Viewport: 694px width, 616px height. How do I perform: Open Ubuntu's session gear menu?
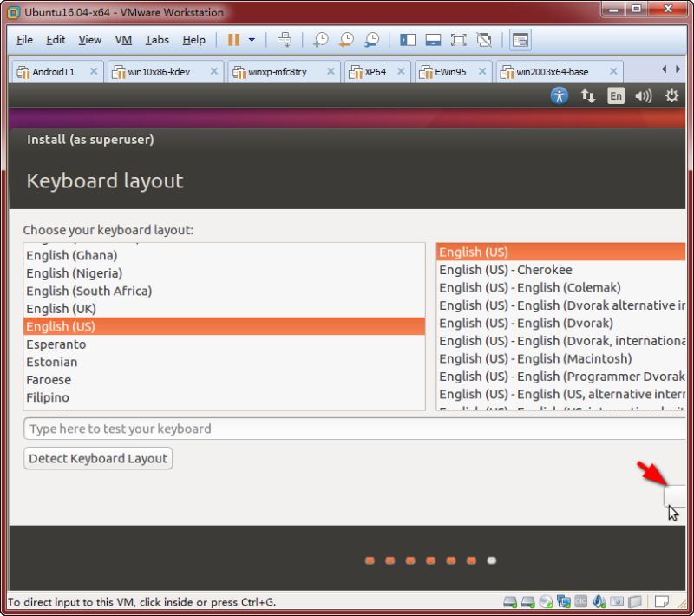point(672,96)
